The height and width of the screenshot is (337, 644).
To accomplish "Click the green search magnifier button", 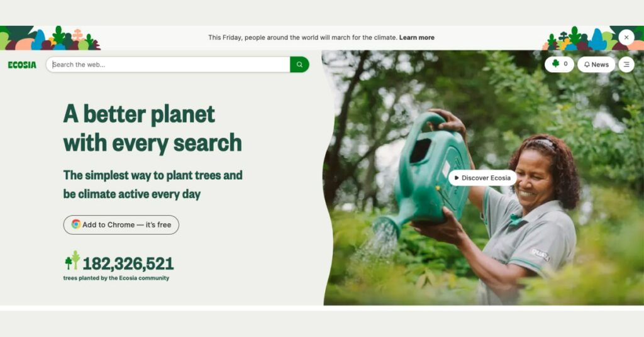I will 299,64.
